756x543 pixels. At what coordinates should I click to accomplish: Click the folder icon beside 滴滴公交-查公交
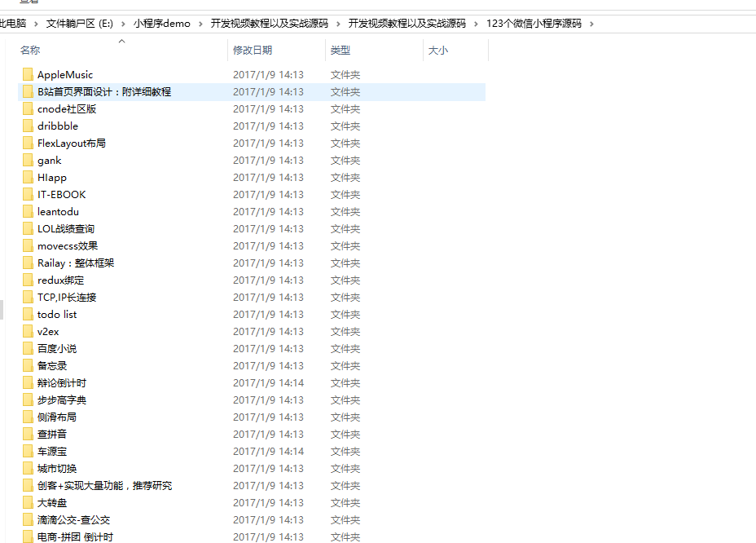pos(28,520)
